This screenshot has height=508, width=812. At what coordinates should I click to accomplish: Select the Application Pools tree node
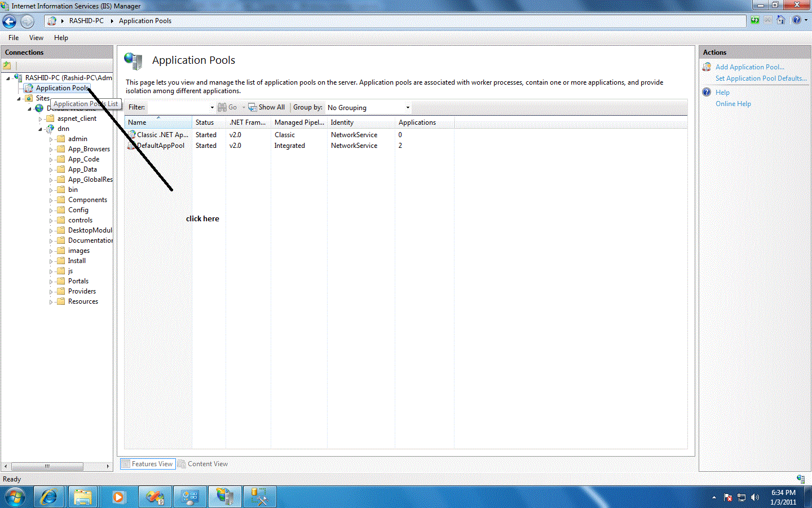(x=62, y=88)
